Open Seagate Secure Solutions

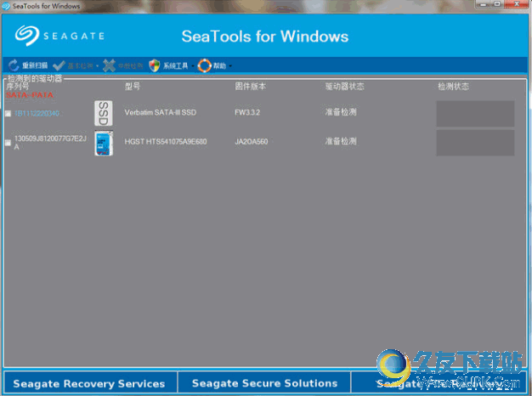pyautogui.click(x=264, y=383)
